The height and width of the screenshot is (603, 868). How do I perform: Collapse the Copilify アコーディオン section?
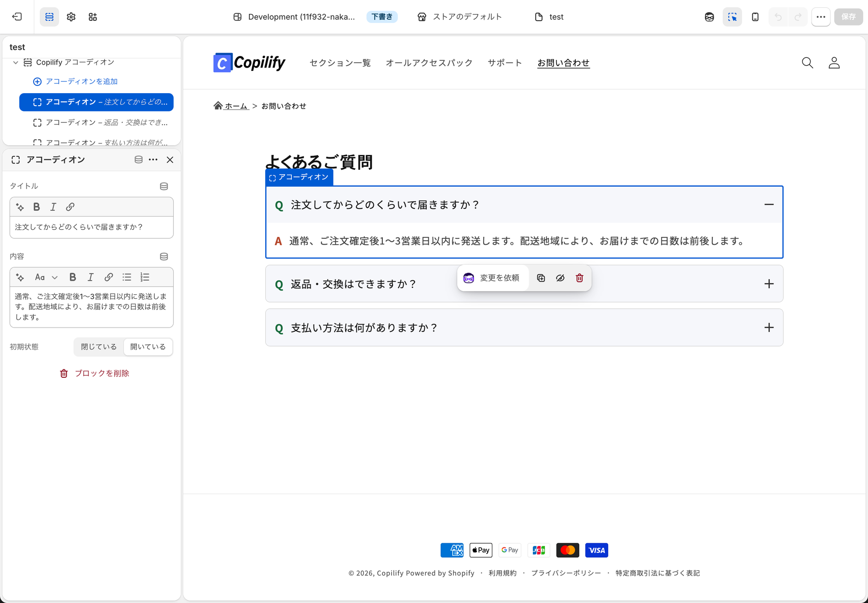pyautogui.click(x=15, y=62)
